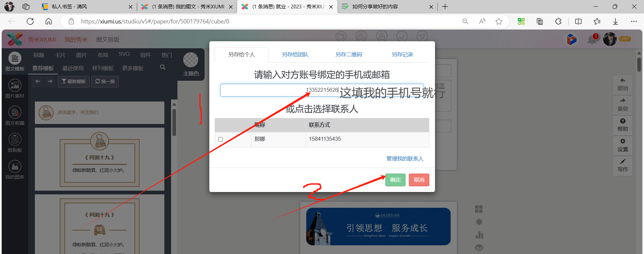This screenshot has height=254, width=644.
Task: Open 推荐模板 sub-tab
Action: 43,68
